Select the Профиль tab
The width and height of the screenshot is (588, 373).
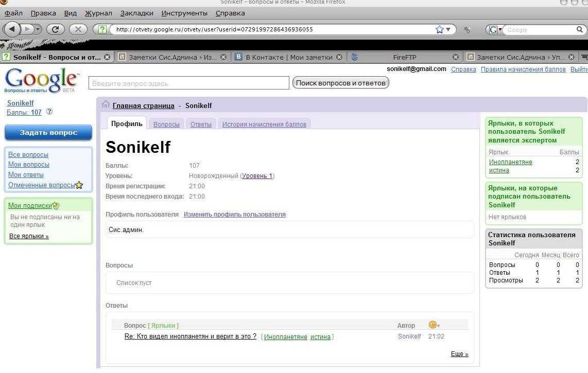(127, 123)
